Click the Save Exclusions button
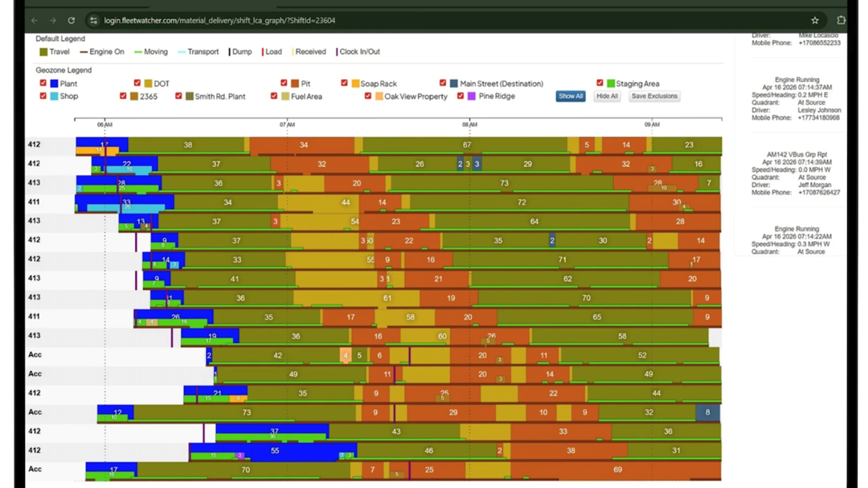868x488 pixels. click(x=654, y=96)
